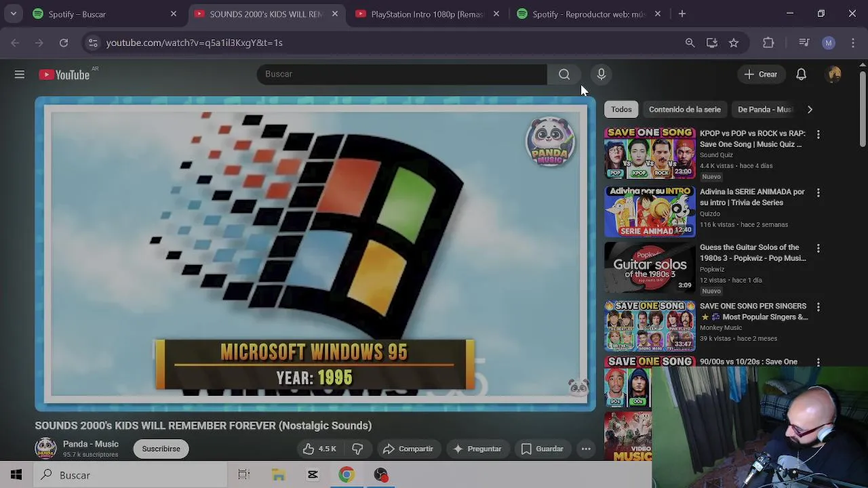
Task: Click the search magnifier button
Action: point(564,74)
